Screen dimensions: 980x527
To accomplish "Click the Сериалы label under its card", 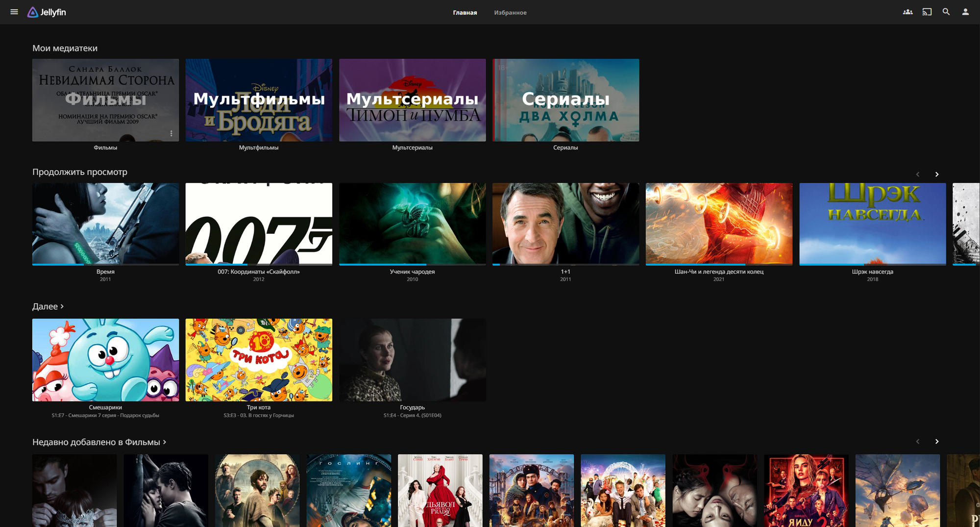I will click(566, 148).
